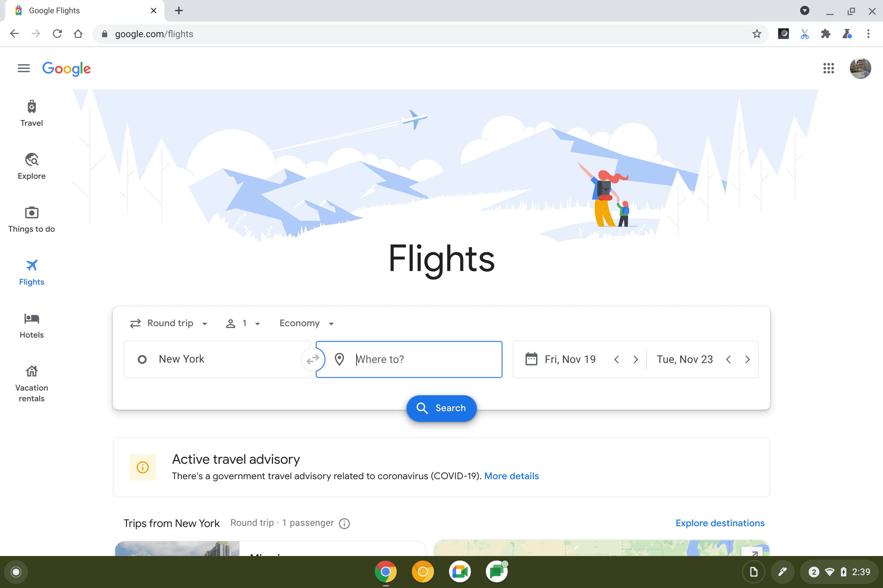Click the return date forward arrow
Image resolution: width=883 pixels, height=588 pixels.
(x=748, y=360)
